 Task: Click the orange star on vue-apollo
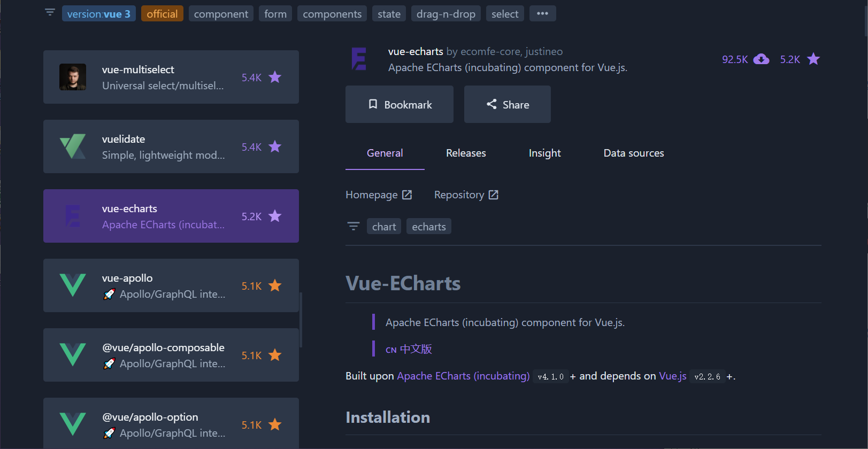[x=275, y=285]
